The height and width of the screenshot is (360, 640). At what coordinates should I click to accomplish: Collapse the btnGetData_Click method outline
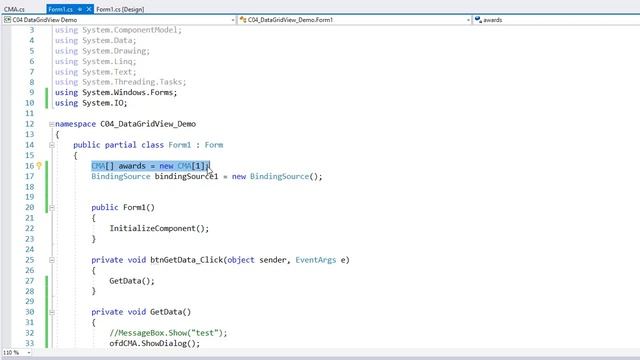coord(51,260)
